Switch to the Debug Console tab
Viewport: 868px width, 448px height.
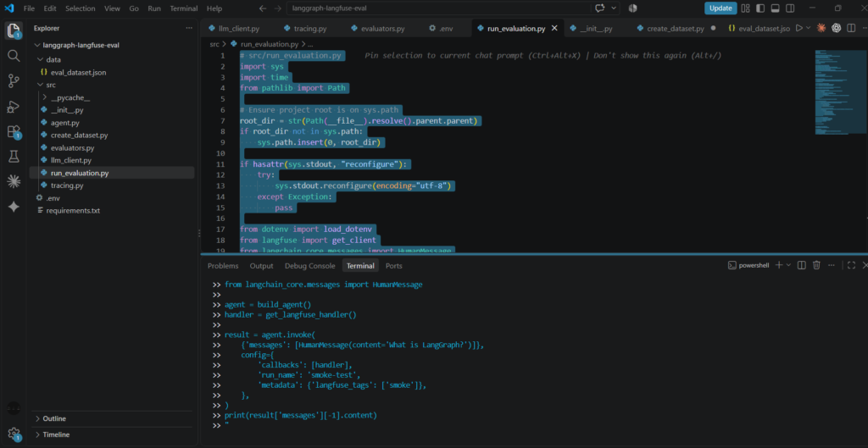click(x=310, y=265)
